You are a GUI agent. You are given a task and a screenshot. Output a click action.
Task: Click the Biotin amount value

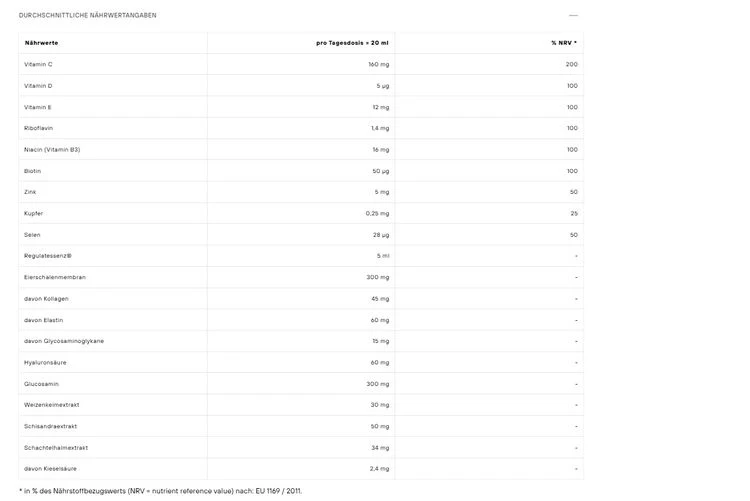point(381,171)
